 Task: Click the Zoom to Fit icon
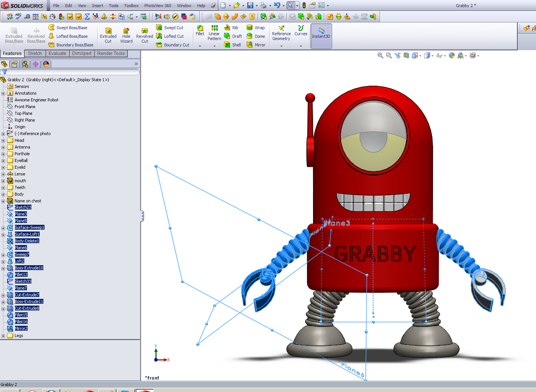click(380, 55)
